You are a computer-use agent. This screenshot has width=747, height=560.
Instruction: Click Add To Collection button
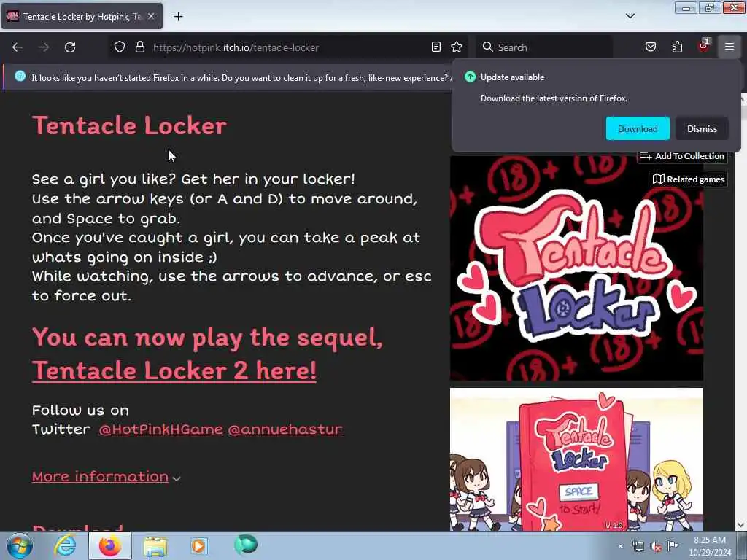click(682, 156)
